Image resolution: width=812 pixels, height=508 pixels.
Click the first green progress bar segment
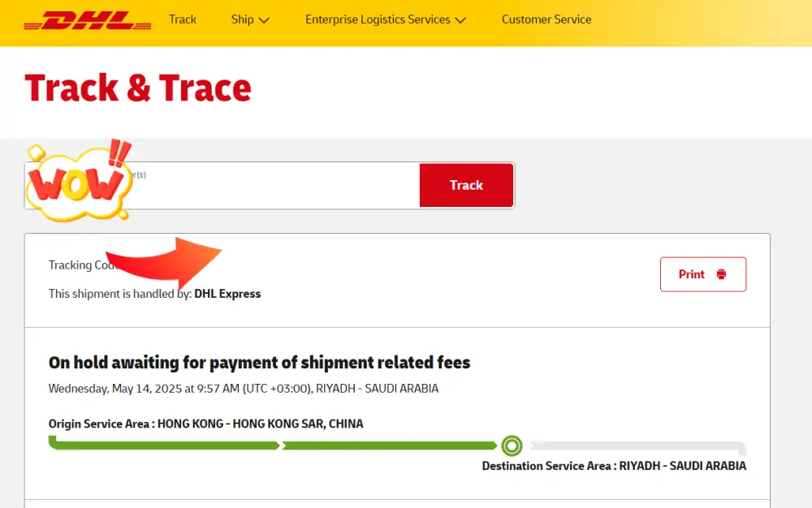click(164, 444)
